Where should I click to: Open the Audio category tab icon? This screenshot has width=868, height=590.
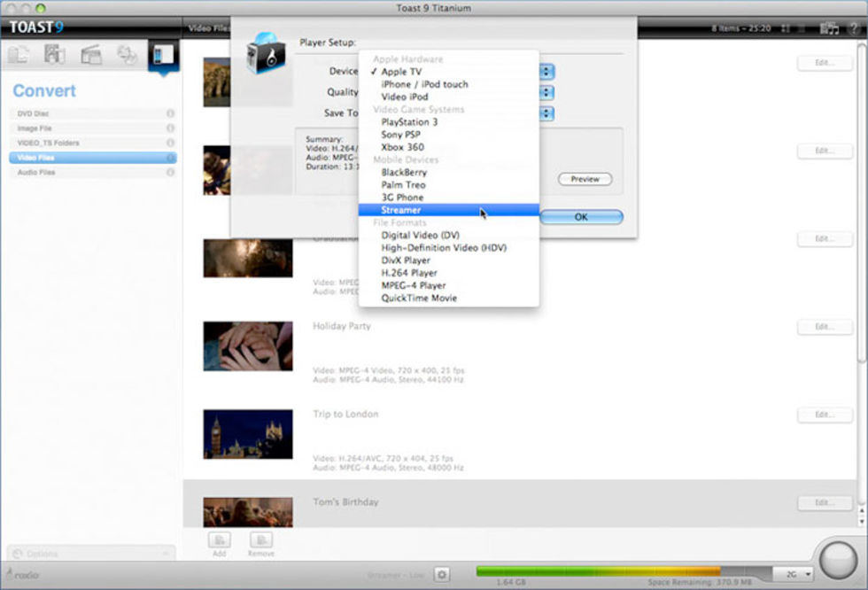pyautogui.click(x=55, y=56)
